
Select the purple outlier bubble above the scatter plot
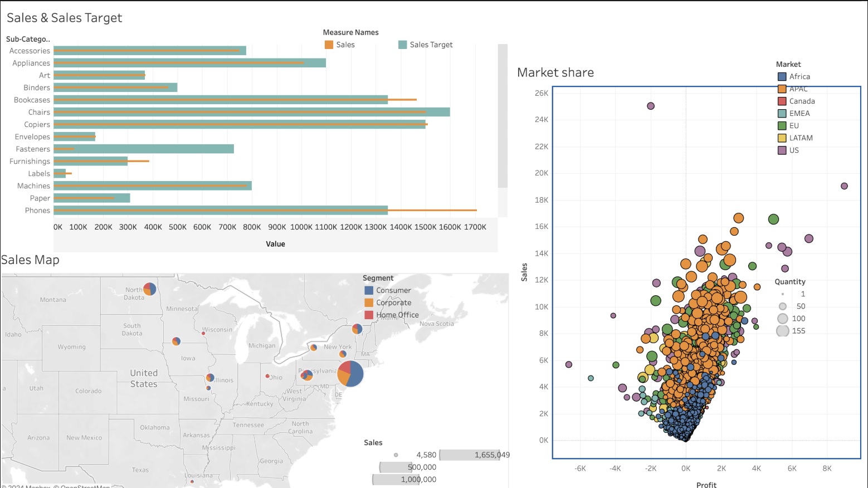coord(651,105)
